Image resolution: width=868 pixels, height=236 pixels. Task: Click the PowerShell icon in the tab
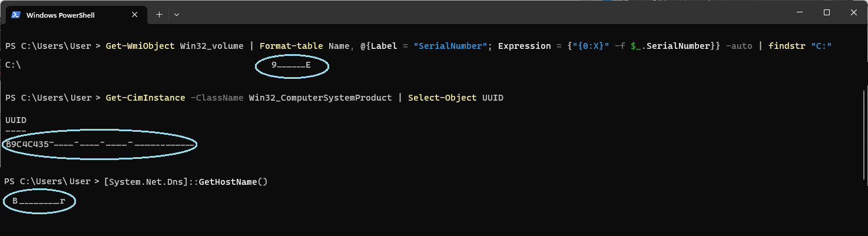[16, 14]
